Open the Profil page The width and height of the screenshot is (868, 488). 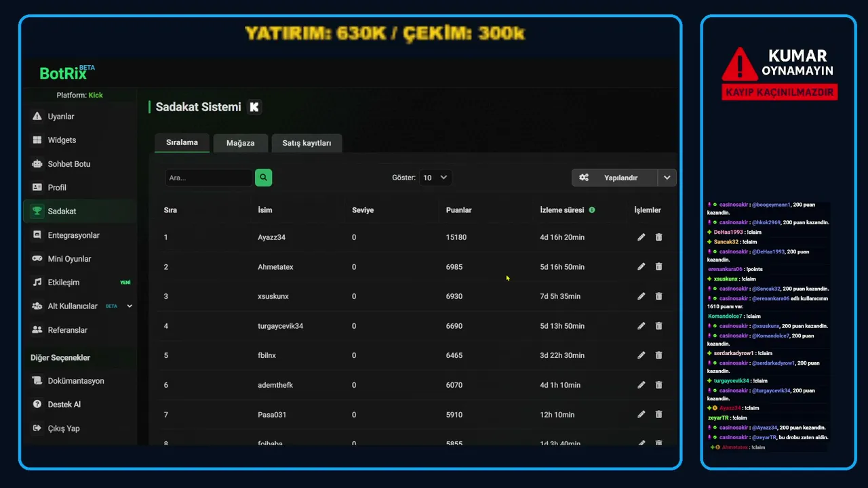[x=79, y=188]
